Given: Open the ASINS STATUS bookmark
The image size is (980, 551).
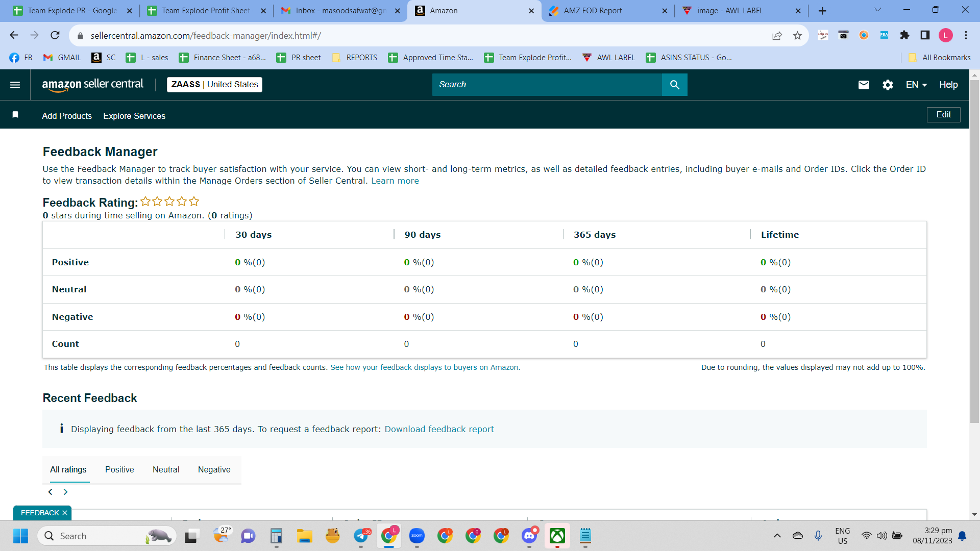Looking at the screenshot, I should pos(689,58).
